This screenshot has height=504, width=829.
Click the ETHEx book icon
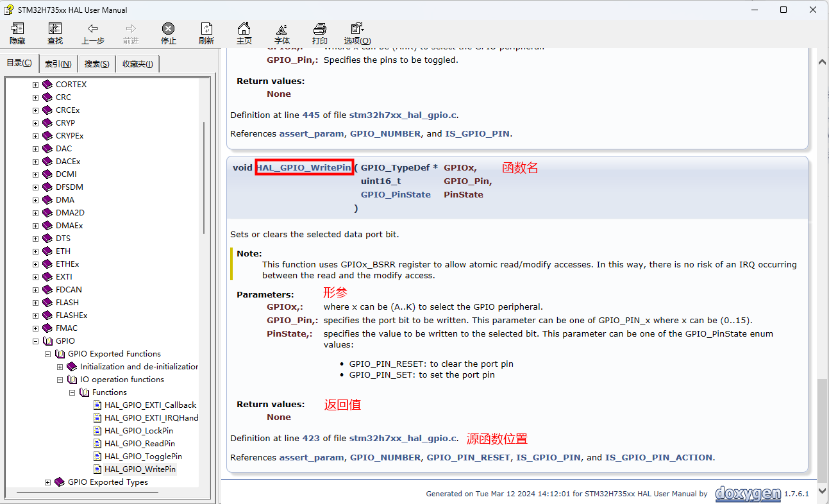tap(47, 264)
